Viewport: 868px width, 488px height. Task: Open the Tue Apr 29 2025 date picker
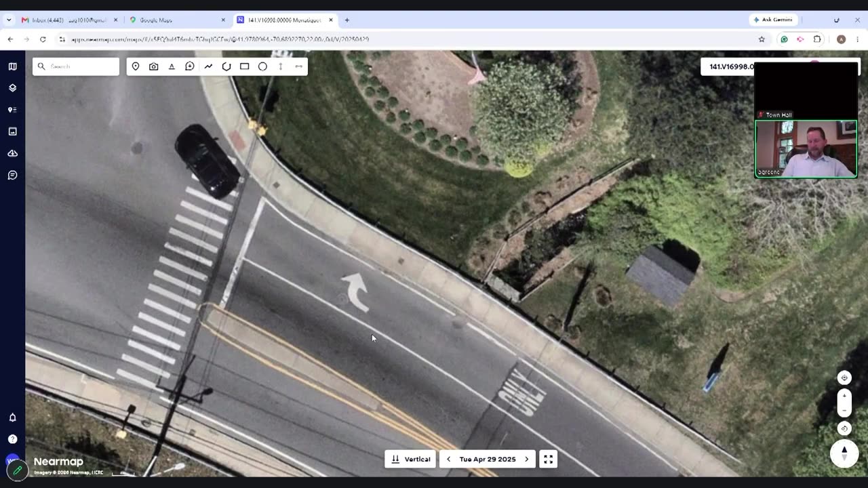click(x=488, y=459)
